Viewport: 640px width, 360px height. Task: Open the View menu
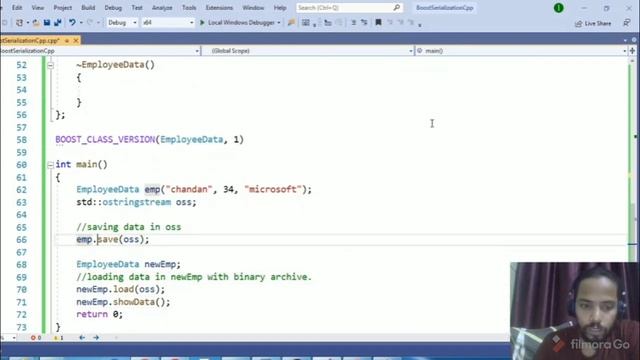click(38, 8)
